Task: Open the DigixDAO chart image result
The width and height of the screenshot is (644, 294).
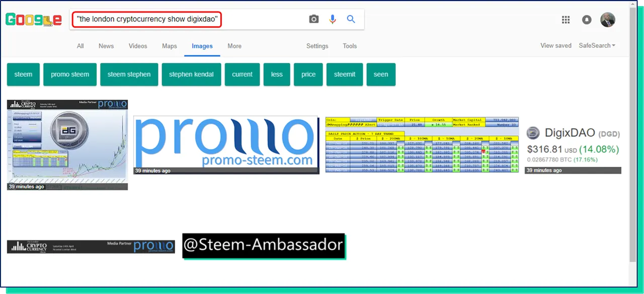Action: [x=67, y=145]
